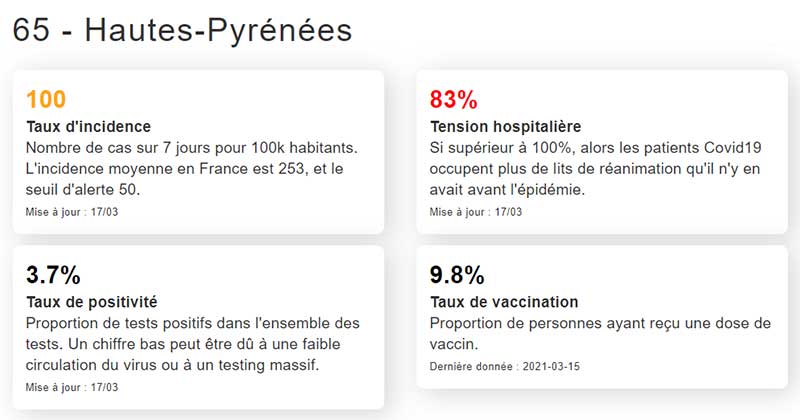Click the 'circulation du virus' text line
This screenshot has width=800, height=420.
tap(172, 364)
